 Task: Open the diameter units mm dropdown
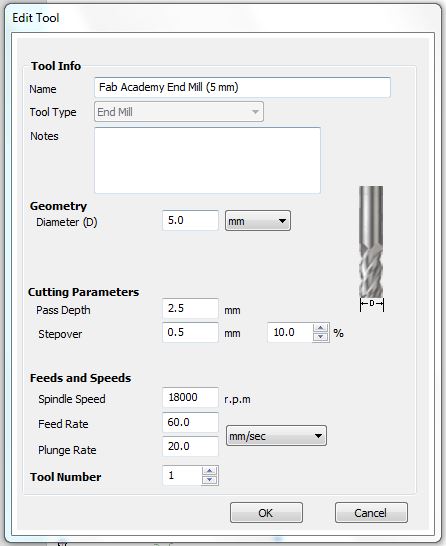tap(258, 221)
